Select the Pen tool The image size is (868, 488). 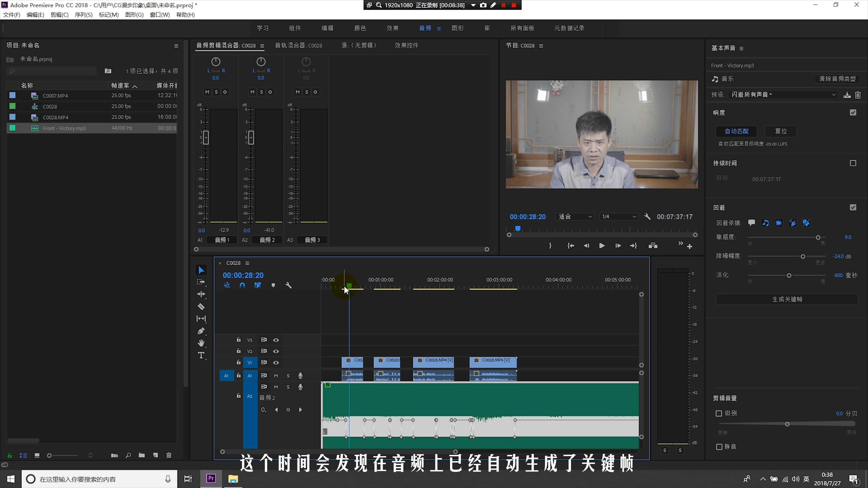(x=201, y=331)
